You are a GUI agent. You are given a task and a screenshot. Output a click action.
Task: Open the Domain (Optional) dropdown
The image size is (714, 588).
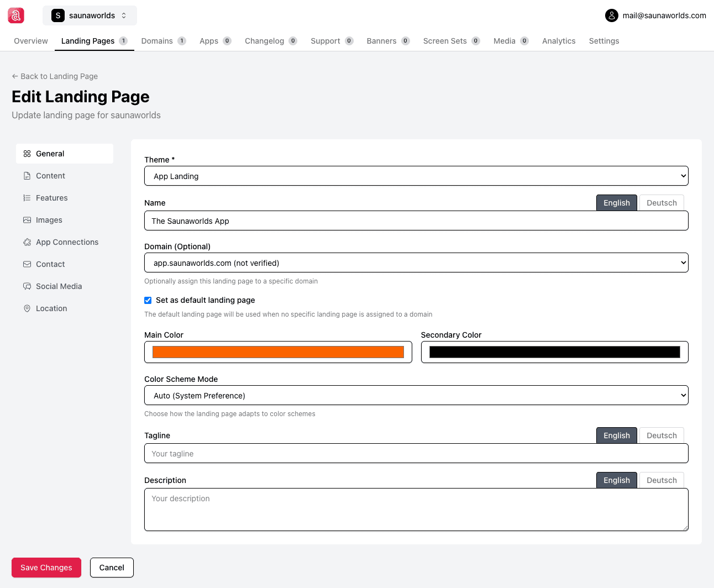coord(416,262)
